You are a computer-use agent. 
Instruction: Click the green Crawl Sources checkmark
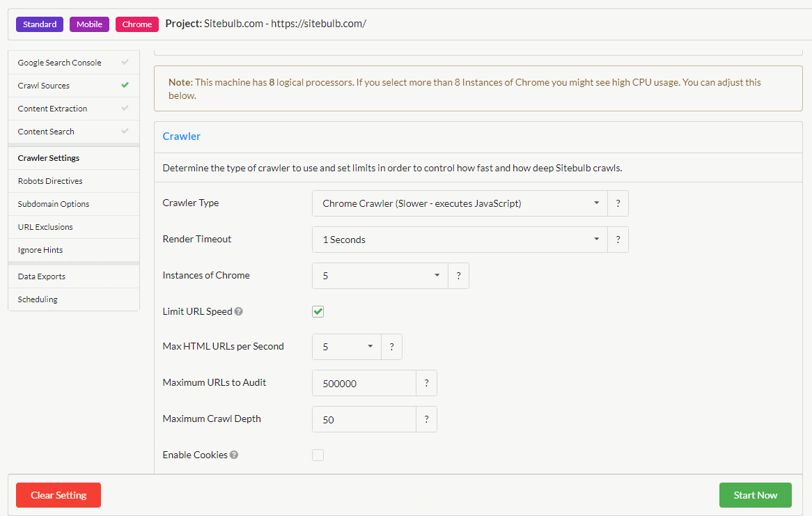point(125,85)
